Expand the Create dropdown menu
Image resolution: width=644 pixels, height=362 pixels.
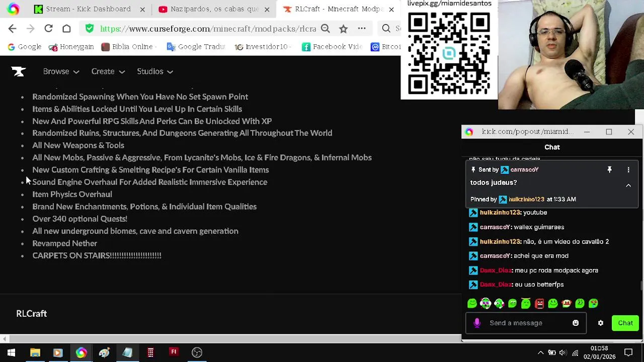coord(108,71)
